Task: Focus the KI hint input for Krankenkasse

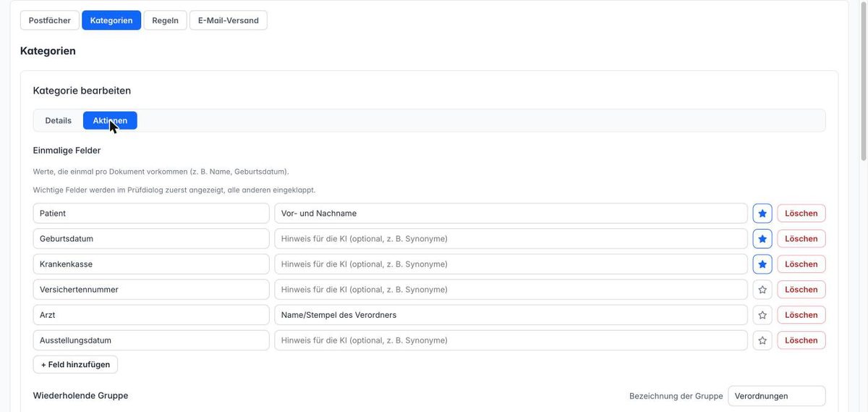Action: [511, 264]
